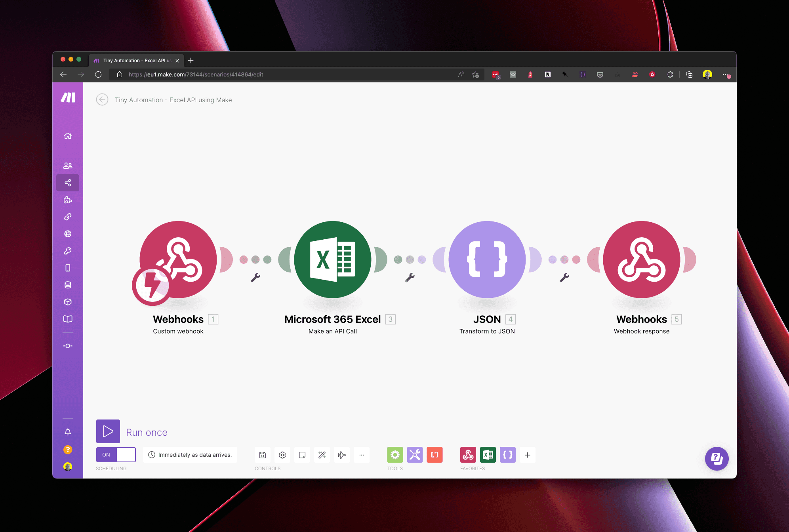Open the Make logo in sidebar
The width and height of the screenshot is (789, 532).
(68, 97)
